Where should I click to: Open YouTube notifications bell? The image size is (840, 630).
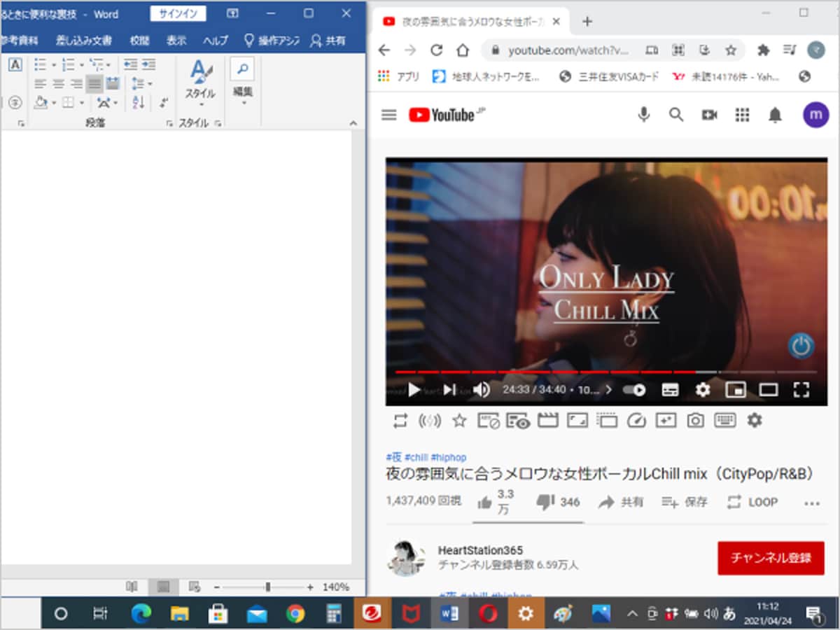pos(775,115)
